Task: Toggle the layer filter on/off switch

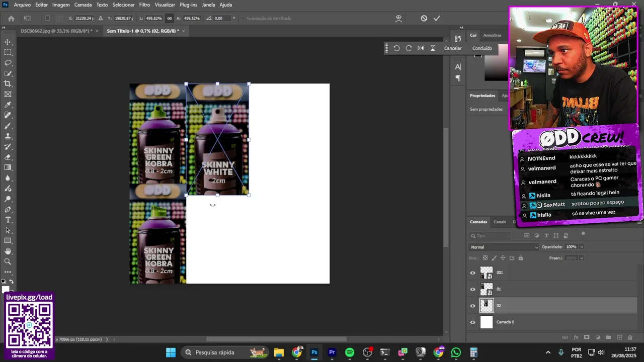Action: click(583, 233)
